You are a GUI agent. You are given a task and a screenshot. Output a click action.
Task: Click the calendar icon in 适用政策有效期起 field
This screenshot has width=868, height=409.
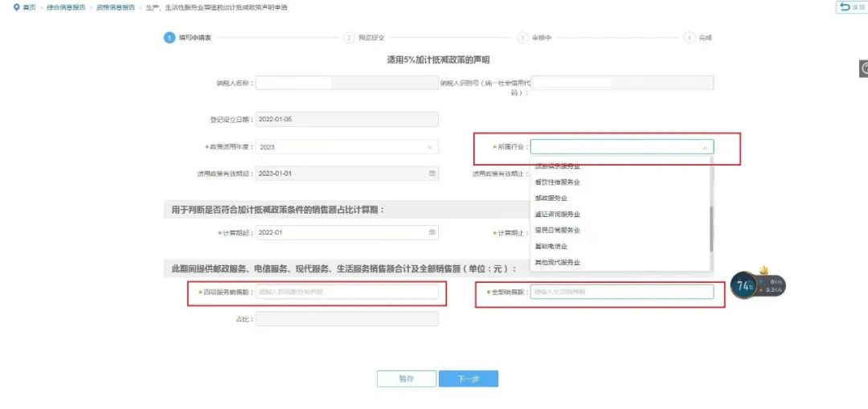432,174
